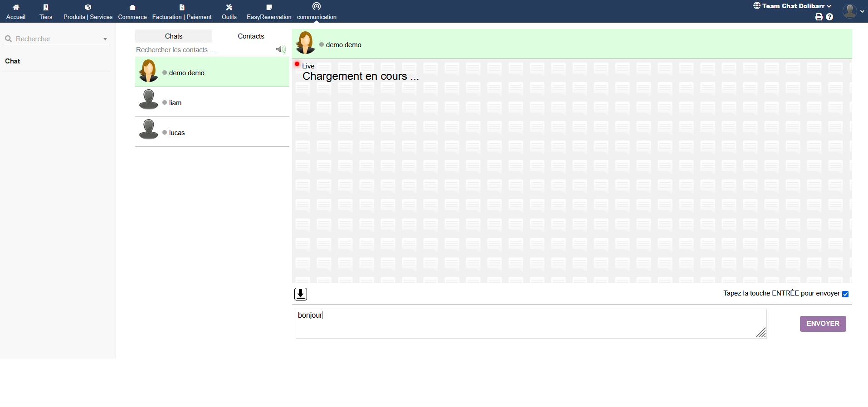Screen dimensions: 868x407
Task: Select the contact liam
Action: [175, 103]
